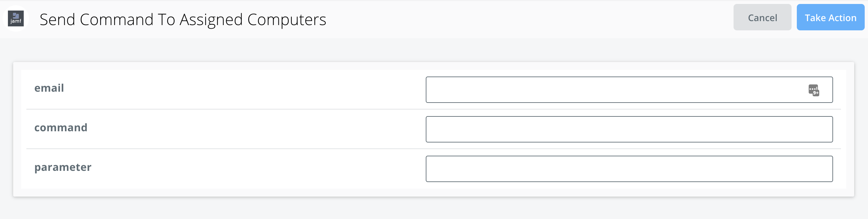Click the email field label
Screen dimensions: 868x219
point(49,88)
